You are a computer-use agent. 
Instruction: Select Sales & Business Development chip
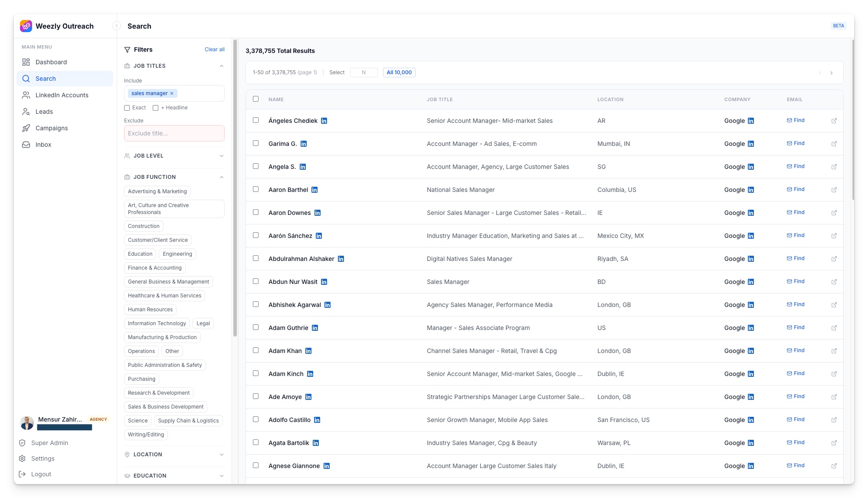(166, 407)
